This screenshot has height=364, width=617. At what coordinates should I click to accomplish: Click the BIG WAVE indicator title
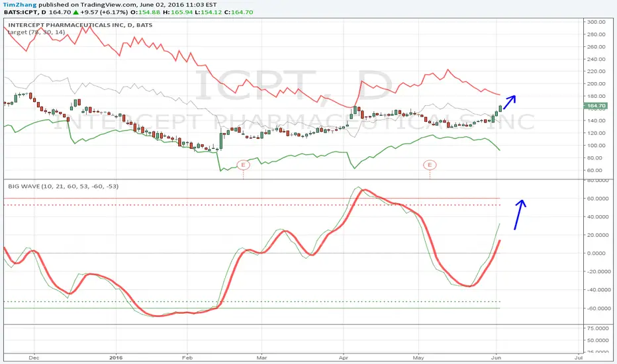click(64, 186)
